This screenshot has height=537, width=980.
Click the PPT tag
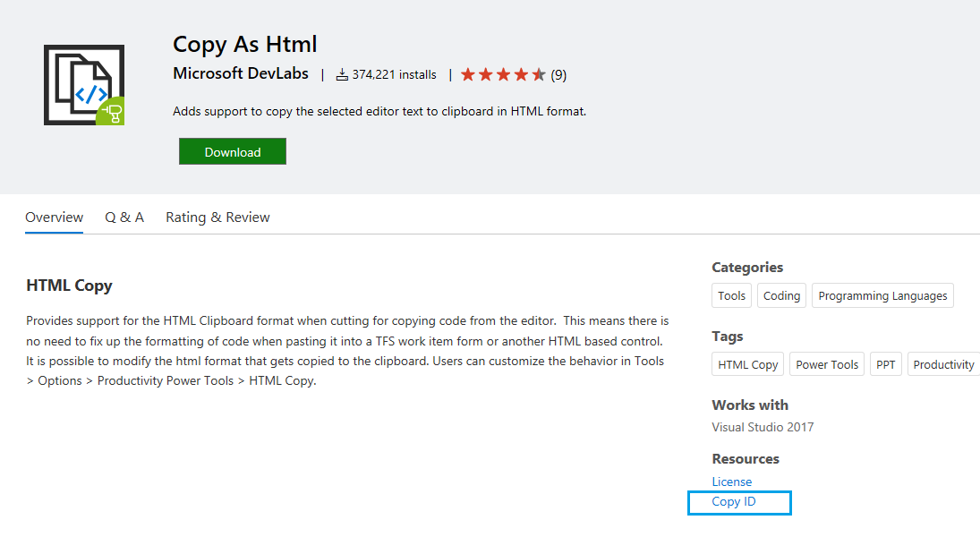[886, 364]
